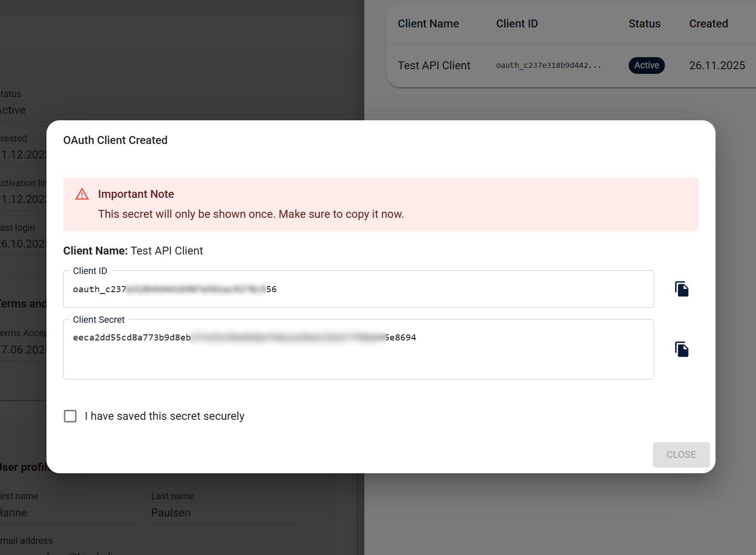The width and height of the screenshot is (756, 555).
Task: Click the warning triangle in the Important Note banner
Action: pos(82,194)
